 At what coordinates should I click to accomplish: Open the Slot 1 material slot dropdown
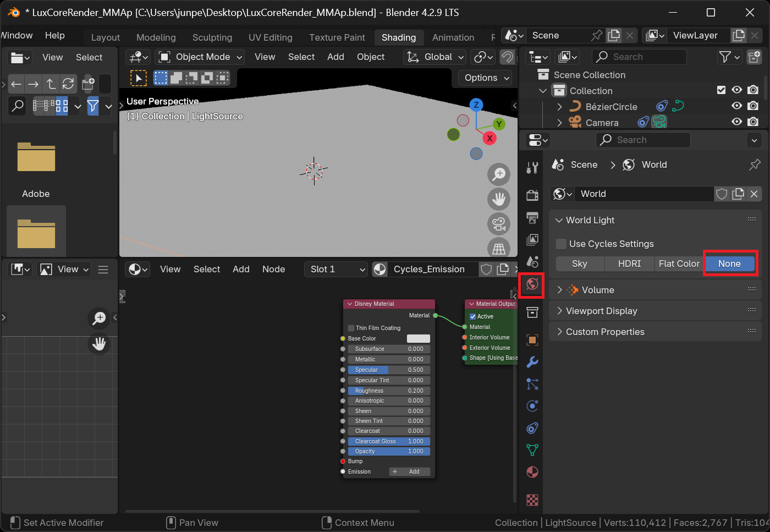tap(336, 269)
